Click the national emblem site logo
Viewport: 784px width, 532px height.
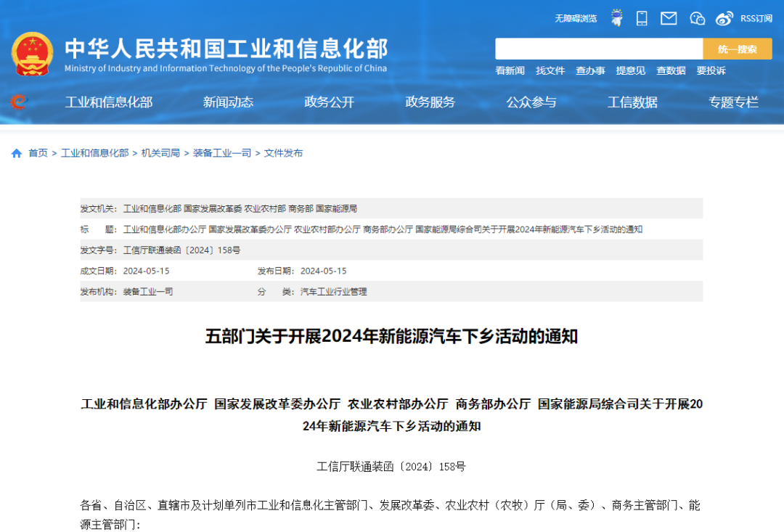pos(33,52)
